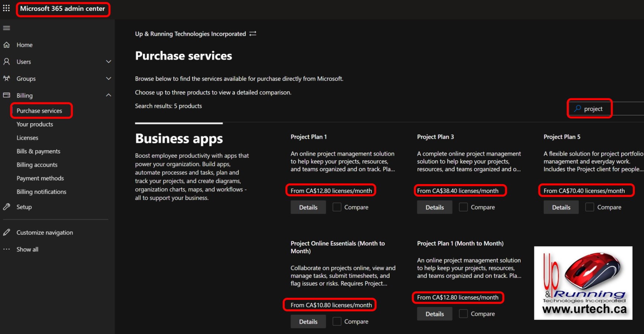
Task: Click the Users person icon
Action: 6,62
